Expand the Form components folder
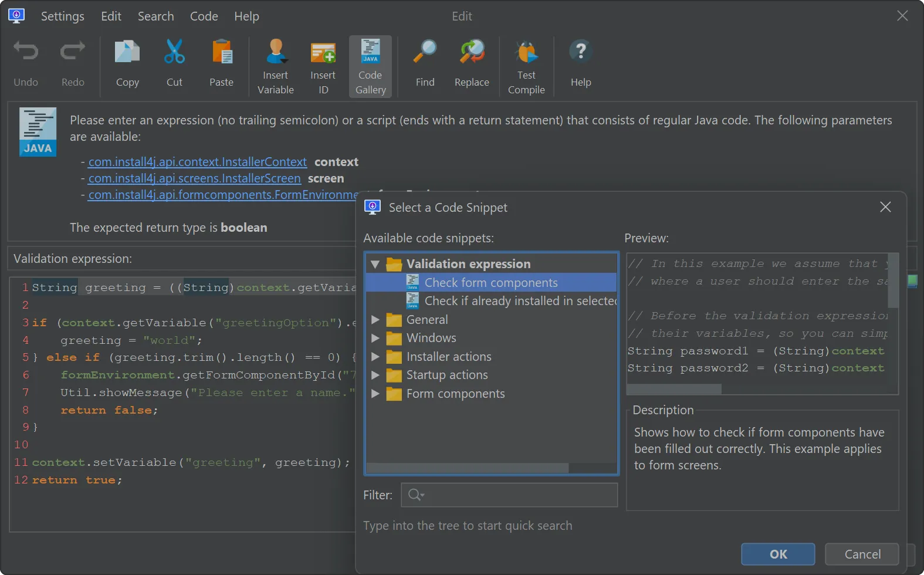 coord(375,394)
